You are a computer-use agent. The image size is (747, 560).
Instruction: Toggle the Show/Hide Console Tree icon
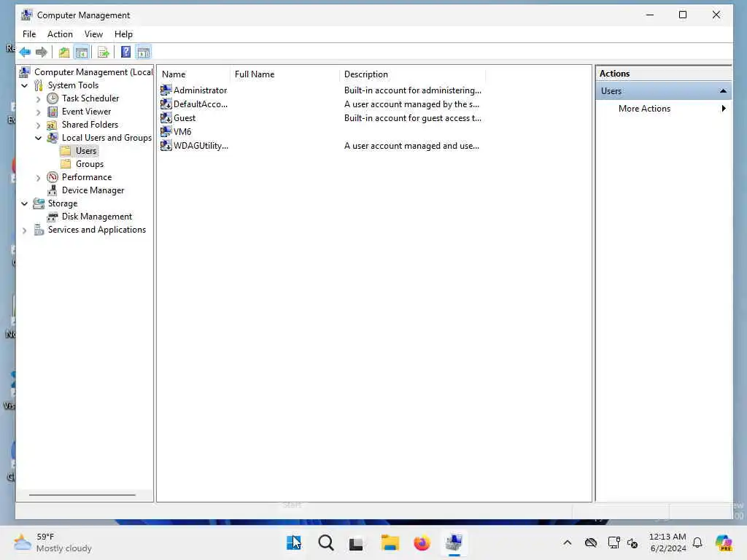[x=82, y=52]
